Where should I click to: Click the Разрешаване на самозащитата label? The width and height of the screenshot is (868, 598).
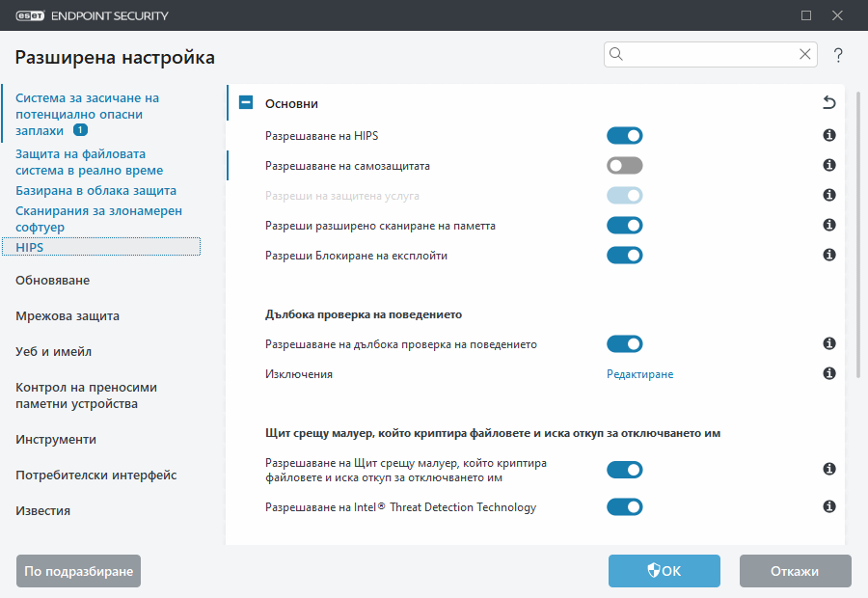click(x=347, y=166)
